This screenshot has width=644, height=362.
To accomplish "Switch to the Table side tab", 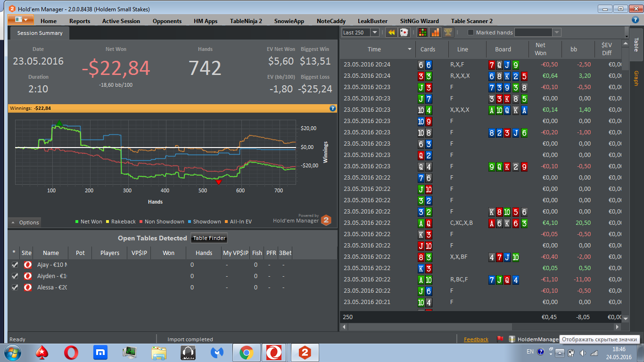I will point(636,45).
